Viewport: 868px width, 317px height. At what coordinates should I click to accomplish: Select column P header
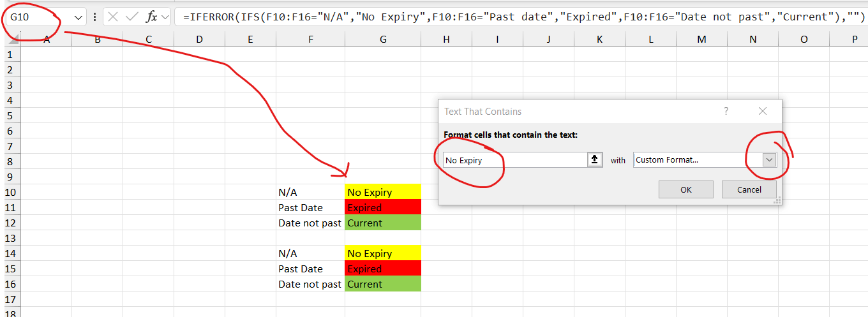click(x=849, y=40)
